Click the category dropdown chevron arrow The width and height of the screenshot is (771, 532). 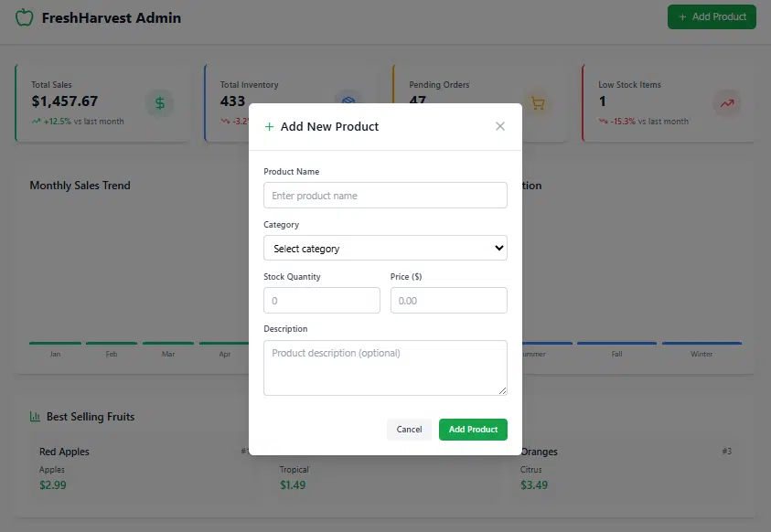pos(498,248)
